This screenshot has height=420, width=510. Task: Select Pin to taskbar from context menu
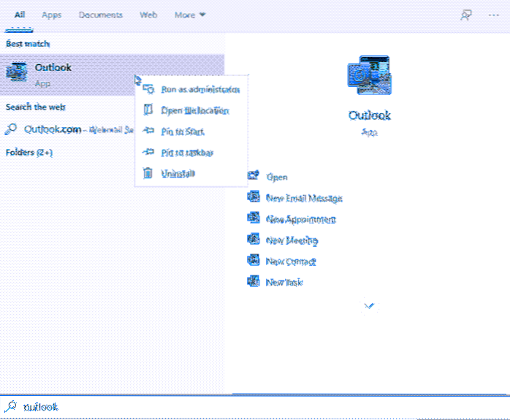186,153
